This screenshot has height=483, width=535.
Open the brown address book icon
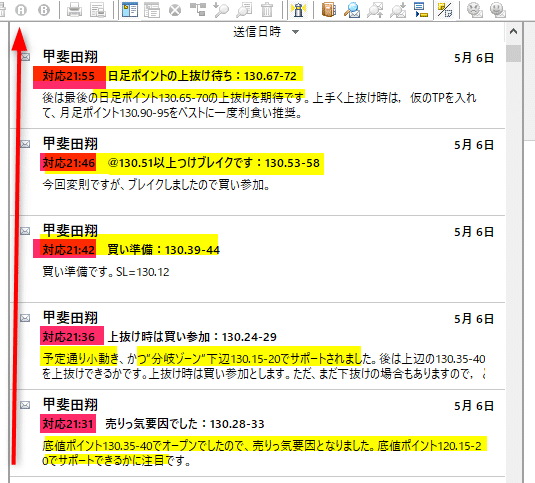pyautogui.click(x=329, y=10)
